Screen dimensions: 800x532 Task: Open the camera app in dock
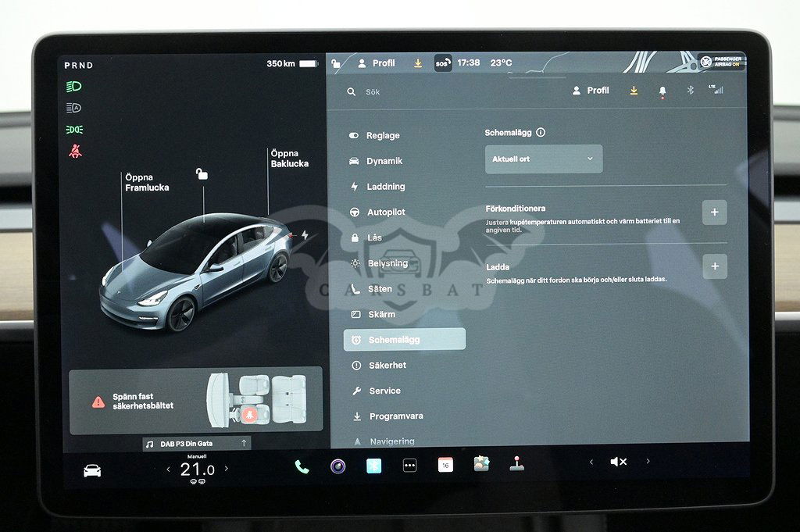point(337,466)
